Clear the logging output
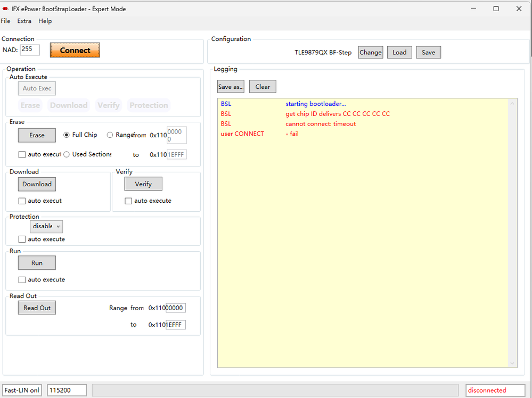Screen dimensions: 532x398 coord(262,86)
